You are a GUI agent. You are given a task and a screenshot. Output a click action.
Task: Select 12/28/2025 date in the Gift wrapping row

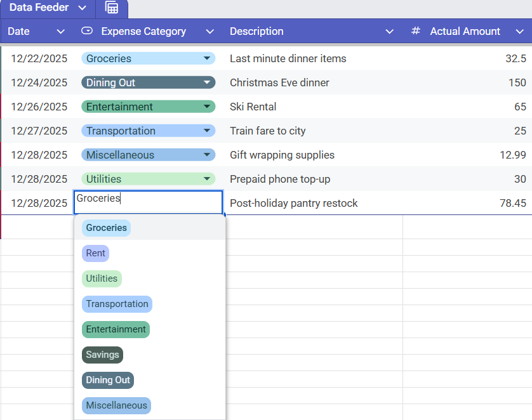tap(39, 155)
